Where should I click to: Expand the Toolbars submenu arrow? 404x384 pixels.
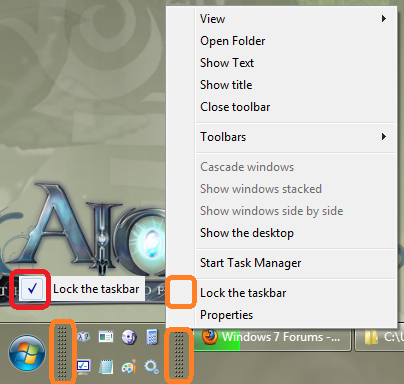point(384,137)
